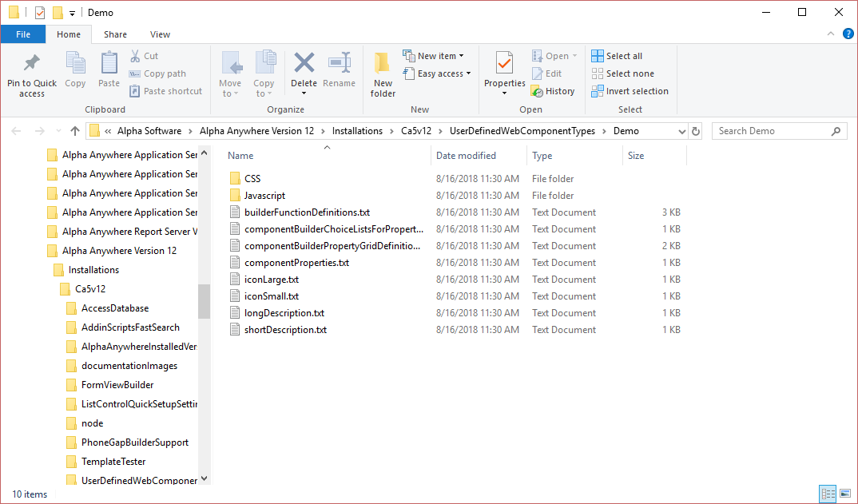
Task: Select builderFunctionDefinitions.txt file
Action: tap(307, 212)
